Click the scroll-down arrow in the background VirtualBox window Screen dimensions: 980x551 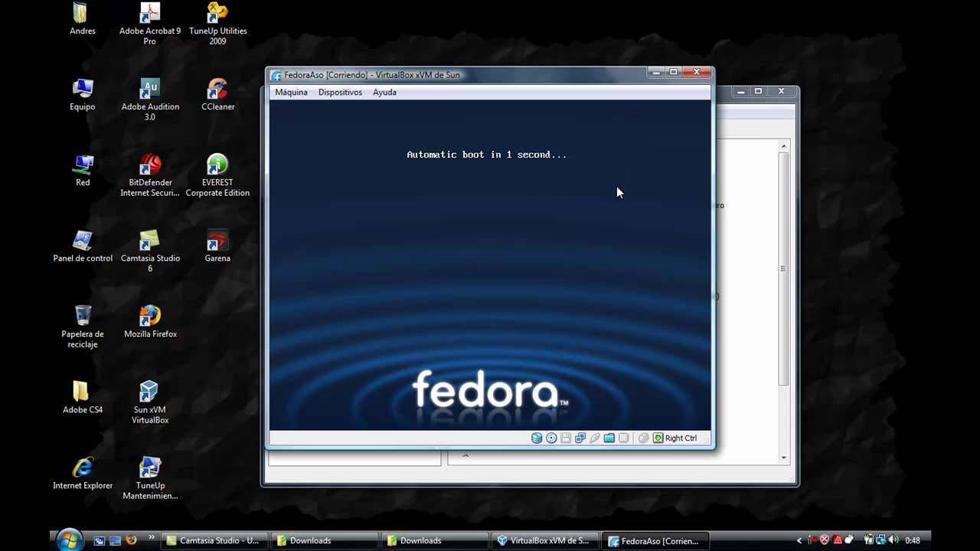point(783,458)
